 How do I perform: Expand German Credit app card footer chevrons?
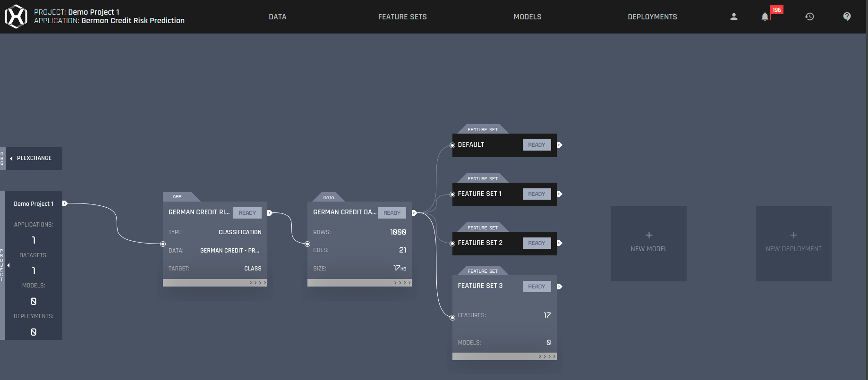pos(258,283)
